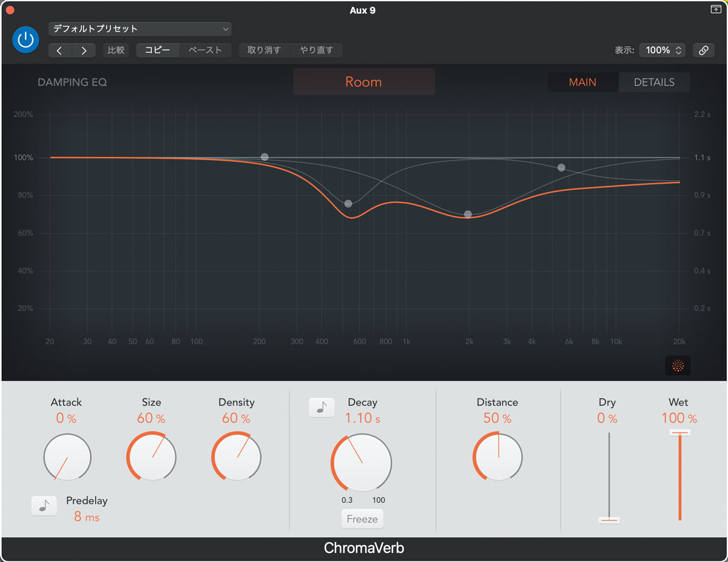Toggle the Decay note sync button
Viewport: 728px width, 562px height.
(x=322, y=407)
